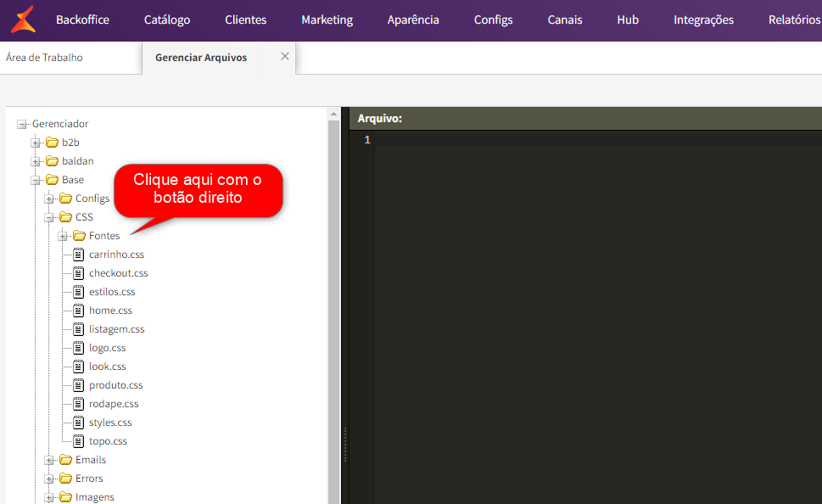Expand the Imagens folder
The image size is (822, 504).
pyautogui.click(x=48, y=498)
